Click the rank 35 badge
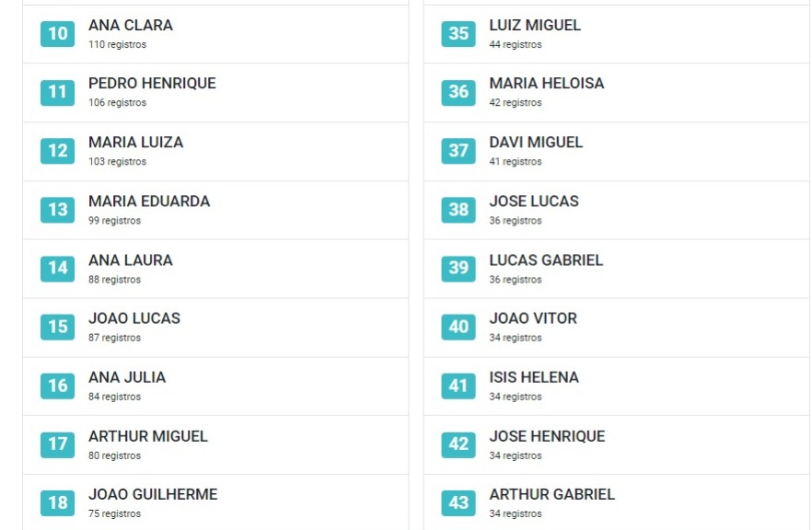812x530 pixels. pyautogui.click(x=458, y=34)
